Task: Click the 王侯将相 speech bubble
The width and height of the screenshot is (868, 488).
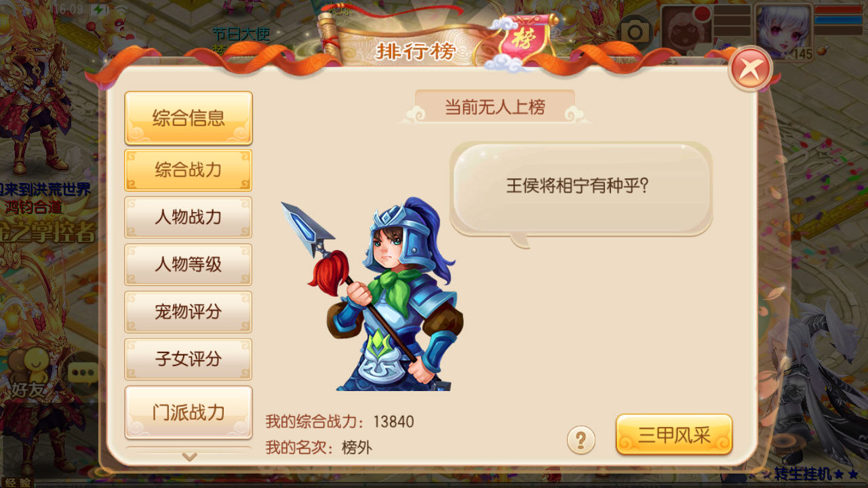Action: click(x=580, y=190)
